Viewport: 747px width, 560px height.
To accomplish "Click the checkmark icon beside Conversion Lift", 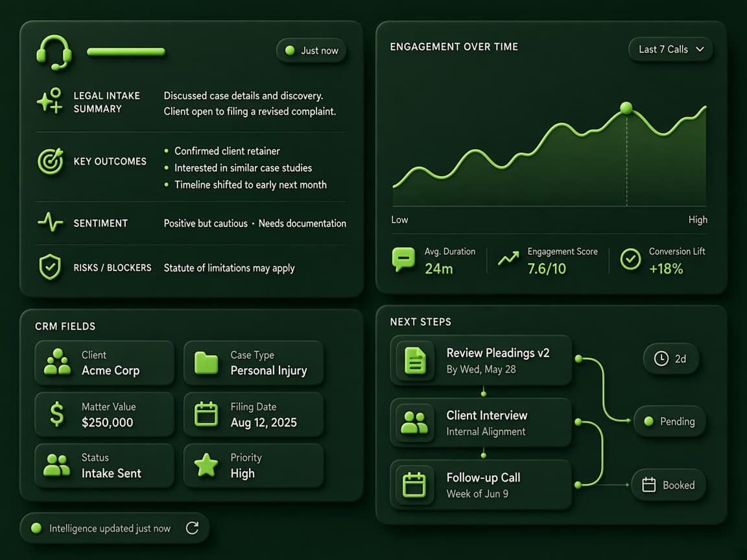I will [630, 259].
